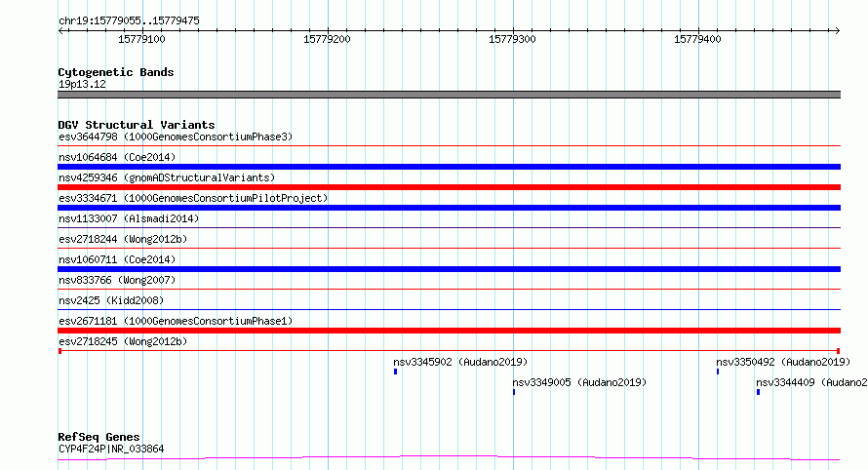Click the left arrowhead of the ruler

[61, 30]
